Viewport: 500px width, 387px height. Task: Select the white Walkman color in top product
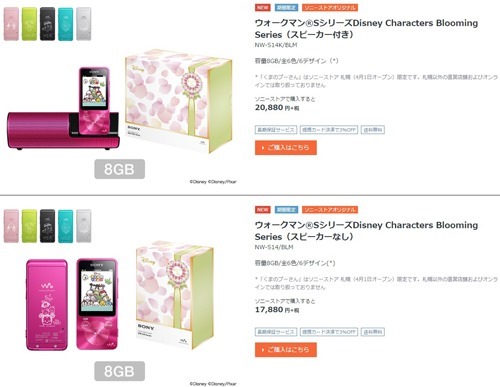pyautogui.click(x=83, y=24)
